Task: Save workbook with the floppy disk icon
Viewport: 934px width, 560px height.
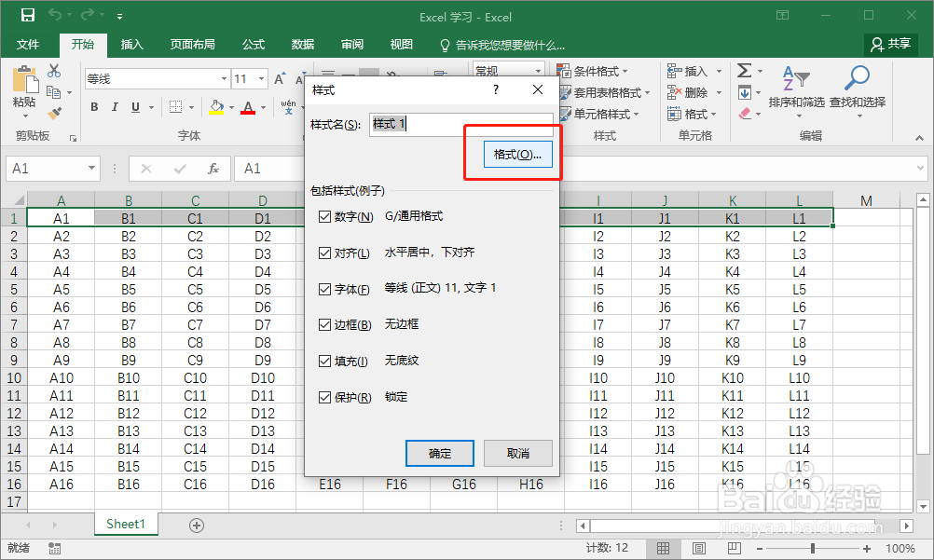Action: point(27,16)
